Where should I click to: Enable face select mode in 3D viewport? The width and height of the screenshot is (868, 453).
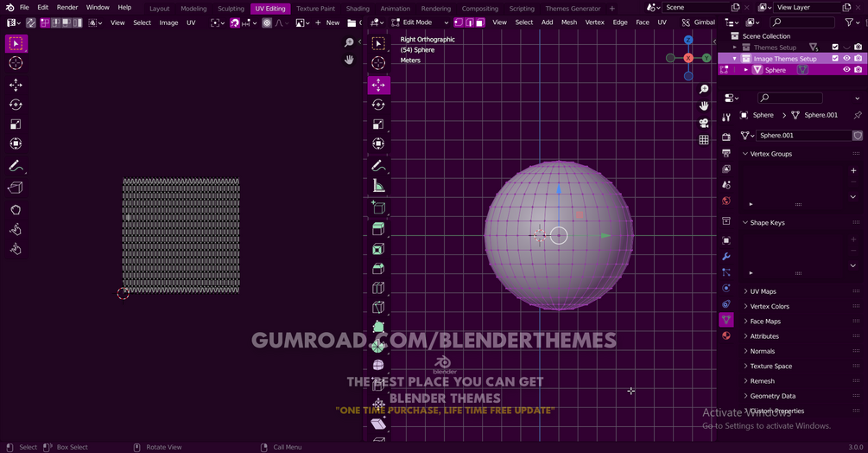[480, 22]
